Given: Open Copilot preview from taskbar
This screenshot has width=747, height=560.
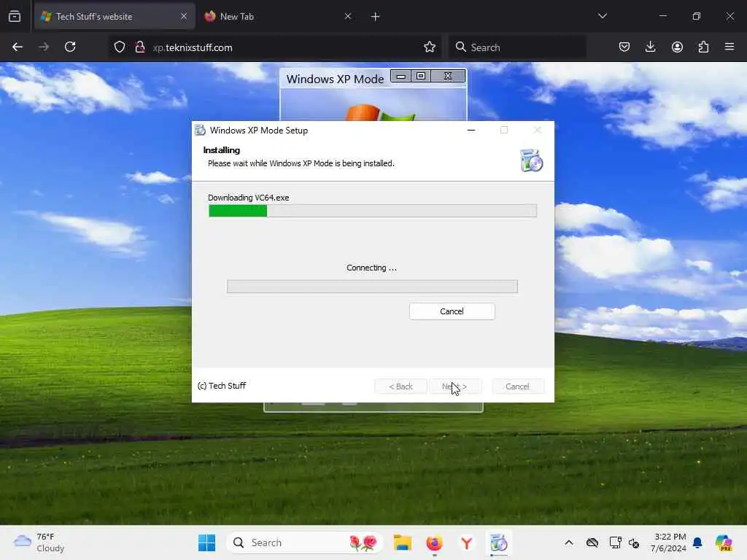Looking at the screenshot, I should [x=724, y=542].
